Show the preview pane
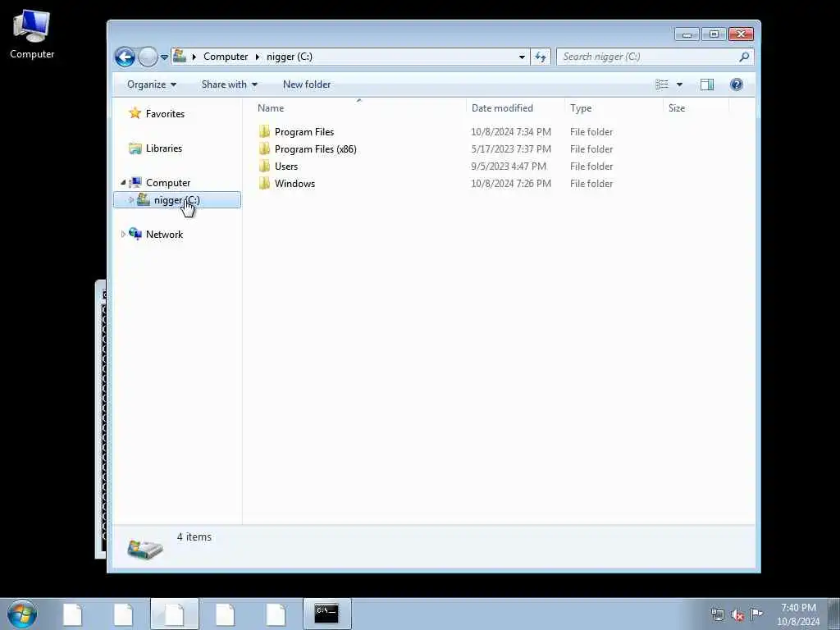Image resolution: width=840 pixels, height=630 pixels. (707, 84)
